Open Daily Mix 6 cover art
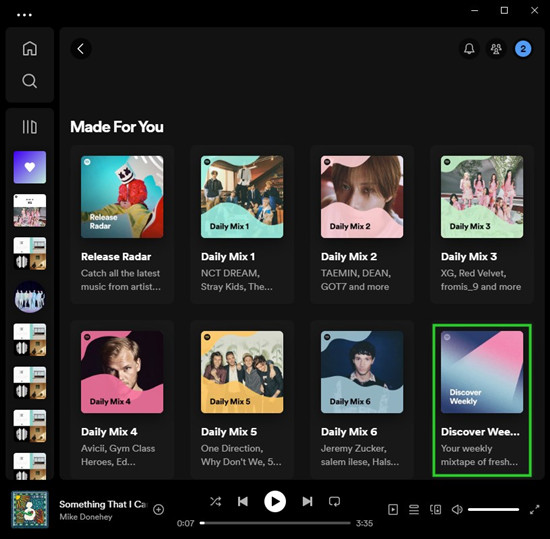 tap(362, 372)
